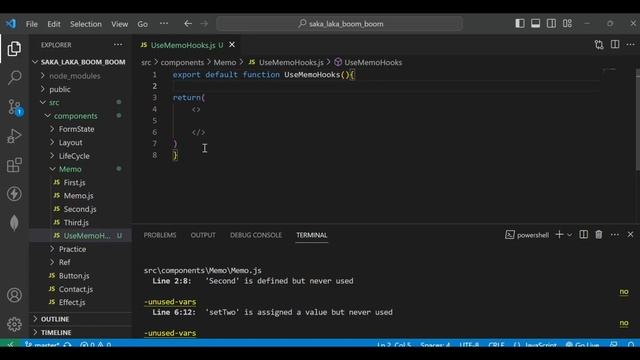Switch to the Terminal panel tab
The image size is (640, 360).
click(312, 235)
